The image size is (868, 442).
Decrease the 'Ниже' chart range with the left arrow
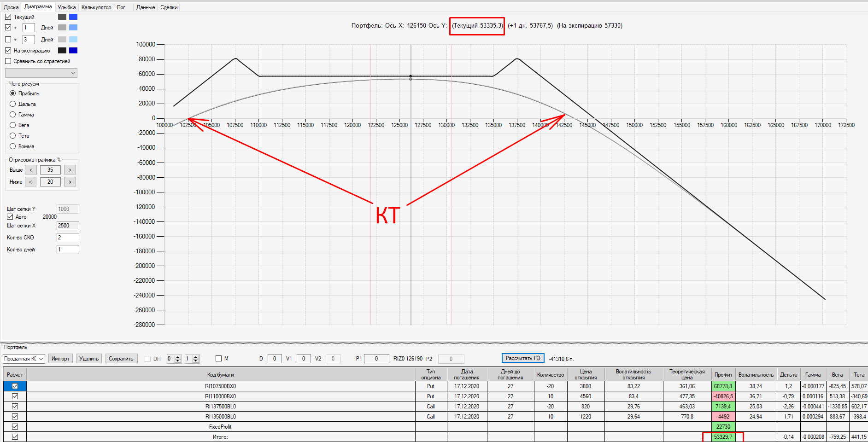coord(30,182)
